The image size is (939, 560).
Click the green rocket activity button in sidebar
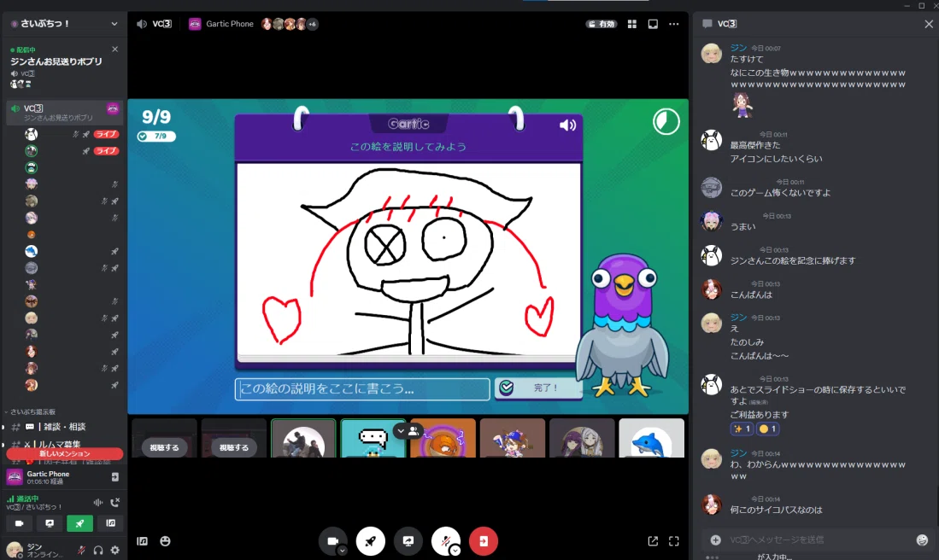coord(79,523)
